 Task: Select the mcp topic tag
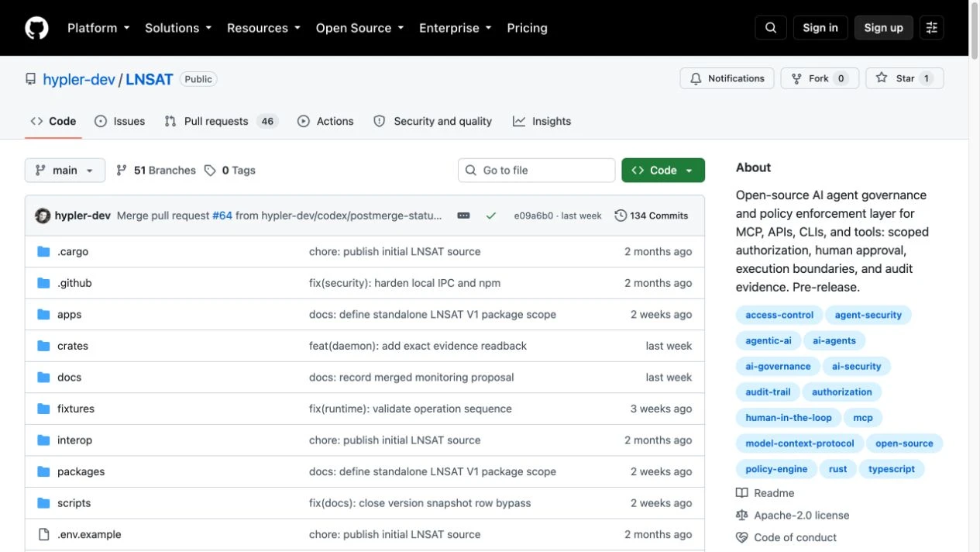point(863,418)
